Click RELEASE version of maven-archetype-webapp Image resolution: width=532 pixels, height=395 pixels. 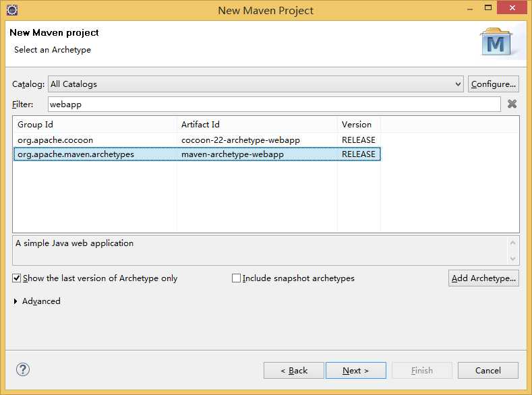coord(358,154)
